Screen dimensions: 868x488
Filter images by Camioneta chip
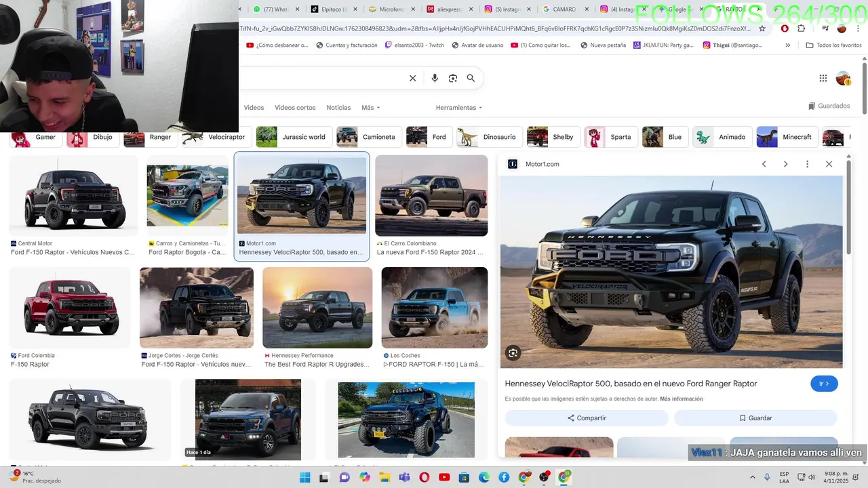pos(370,137)
